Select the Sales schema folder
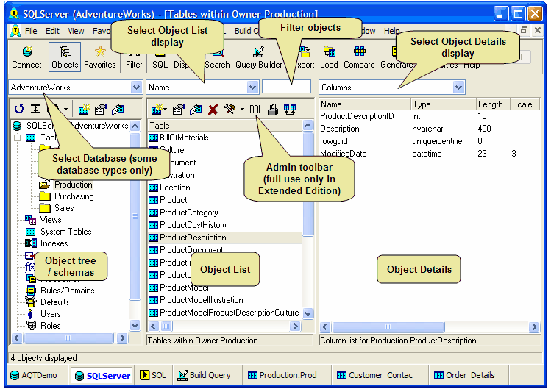 pos(64,208)
